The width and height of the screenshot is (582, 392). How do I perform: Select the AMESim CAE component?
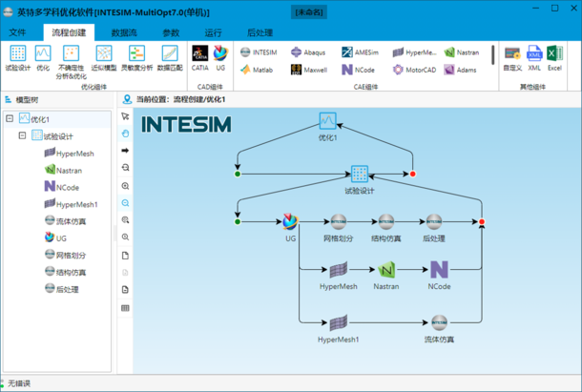[x=360, y=52]
